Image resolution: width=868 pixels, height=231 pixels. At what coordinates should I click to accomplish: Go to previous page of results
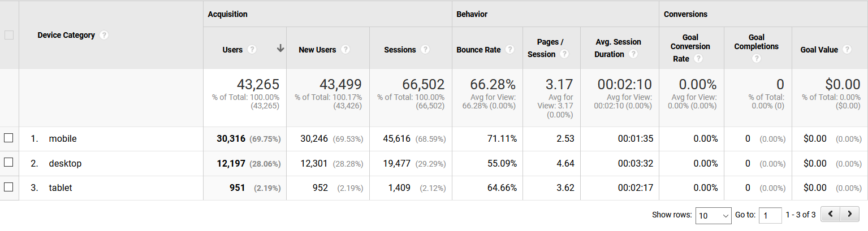(830, 215)
